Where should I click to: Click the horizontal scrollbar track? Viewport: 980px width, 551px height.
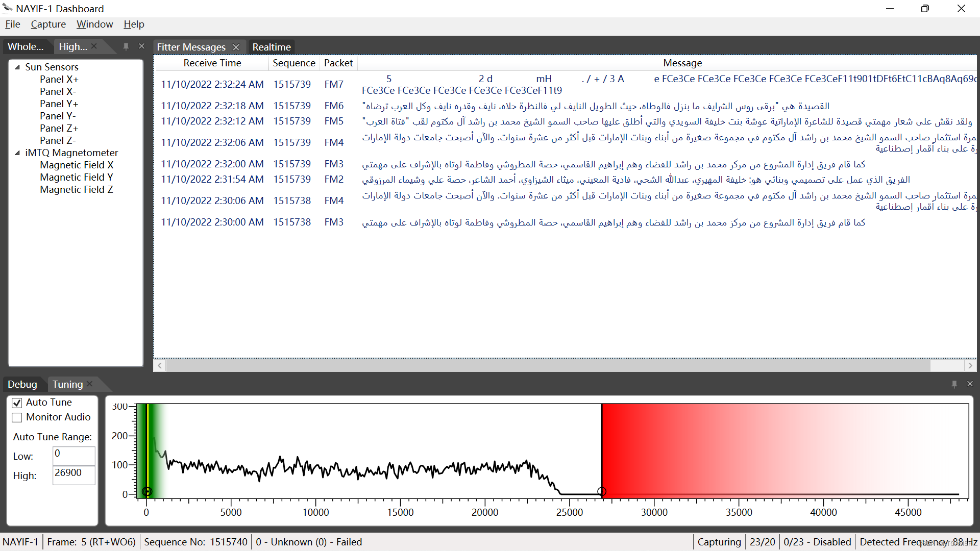tap(548, 365)
